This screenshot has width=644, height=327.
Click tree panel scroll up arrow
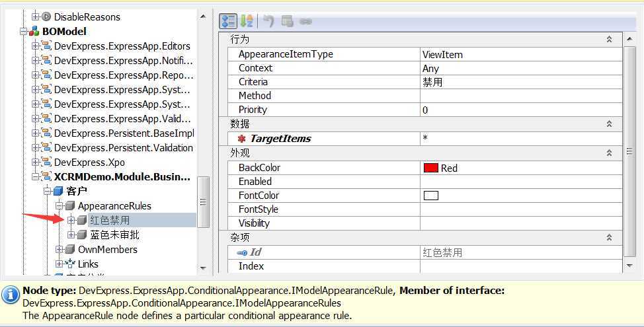coord(203,17)
